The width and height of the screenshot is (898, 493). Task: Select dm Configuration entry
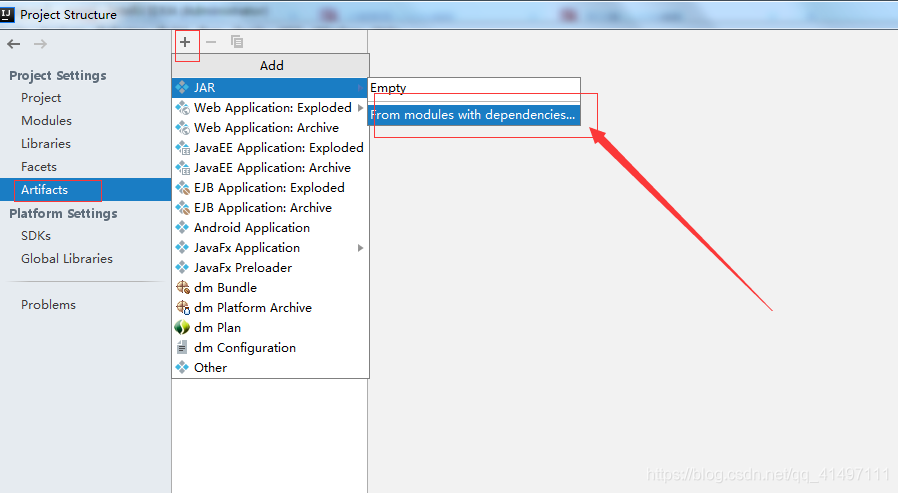coord(270,348)
